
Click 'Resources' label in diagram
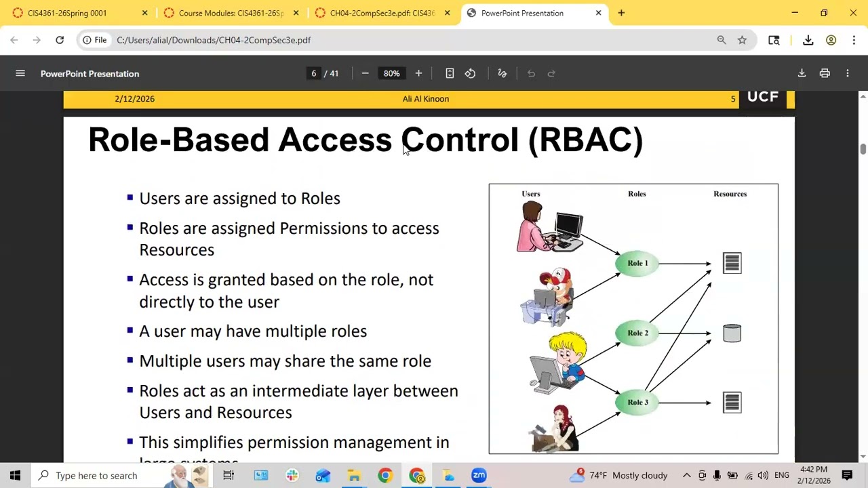(x=730, y=194)
